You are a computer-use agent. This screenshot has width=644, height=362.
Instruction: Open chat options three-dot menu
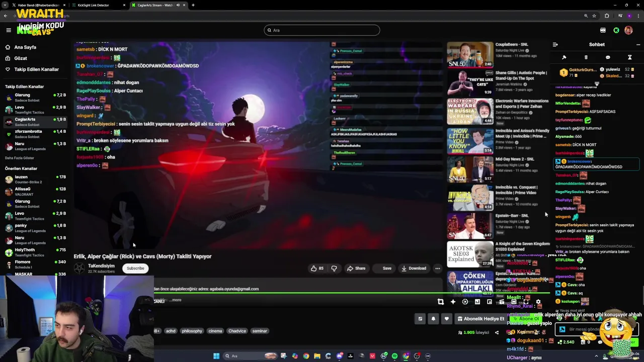(638, 44)
